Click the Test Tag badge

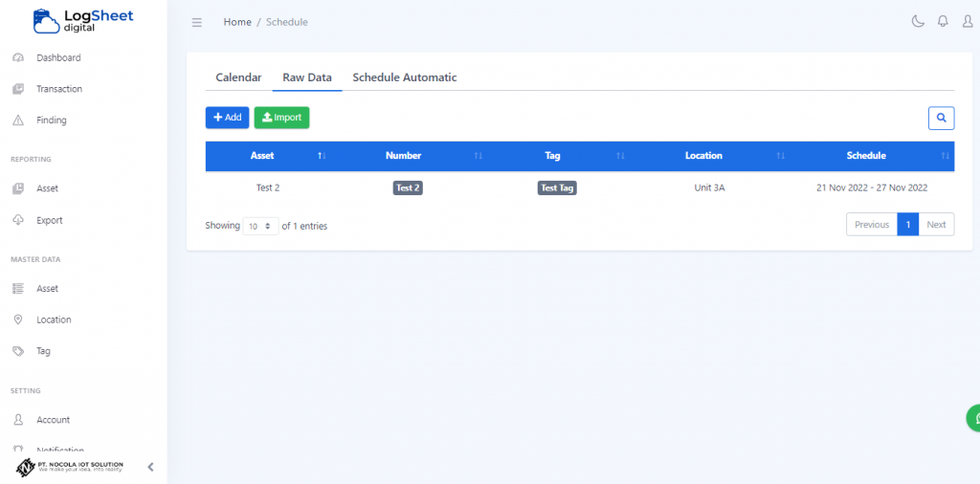[x=557, y=188]
